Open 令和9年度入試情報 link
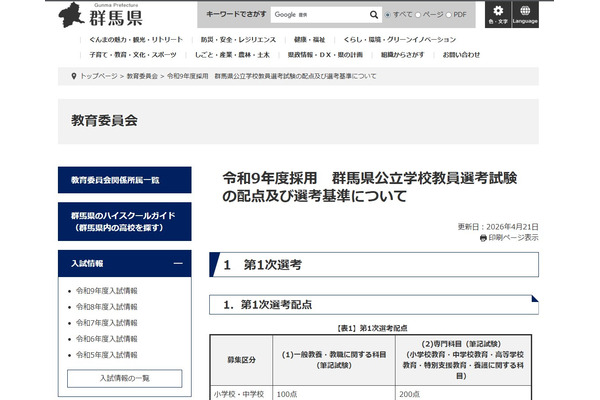Screen dimensions: 600x400 [x=106, y=291]
